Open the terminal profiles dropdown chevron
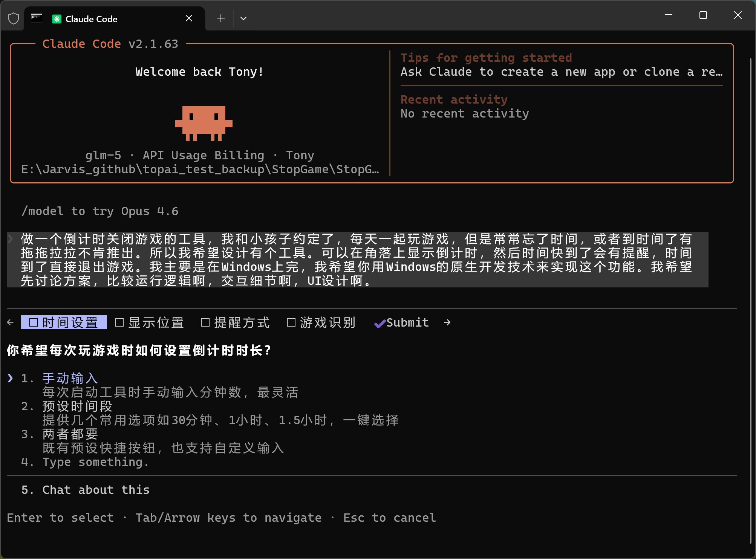Screen dimensions: 756x559 [x=243, y=18]
